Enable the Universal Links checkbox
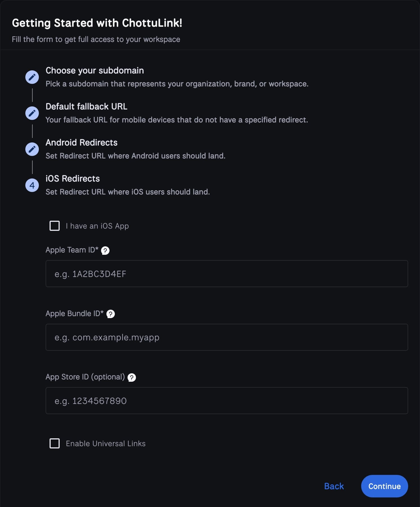This screenshot has width=420, height=507. point(55,443)
